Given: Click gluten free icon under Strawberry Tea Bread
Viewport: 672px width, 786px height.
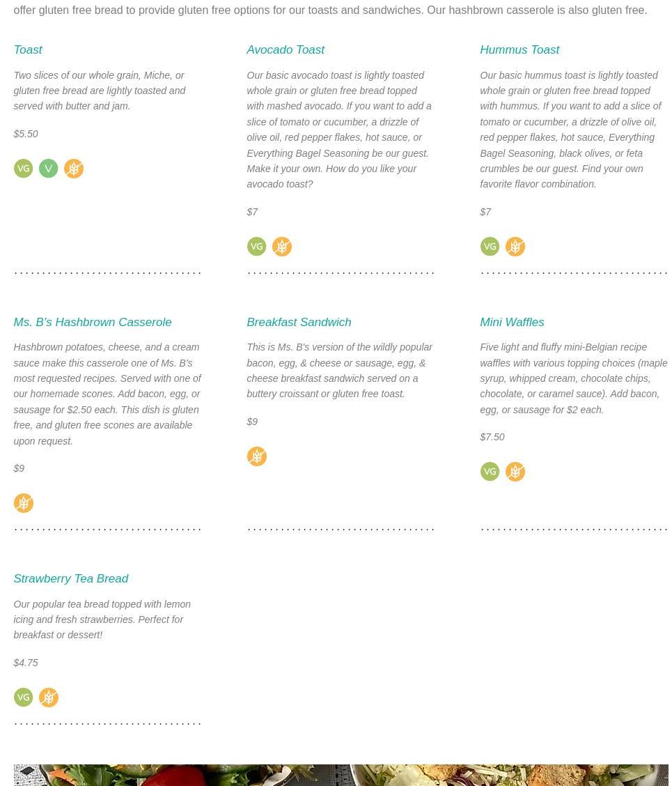Looking at the screenshot, I should point(48,698).
